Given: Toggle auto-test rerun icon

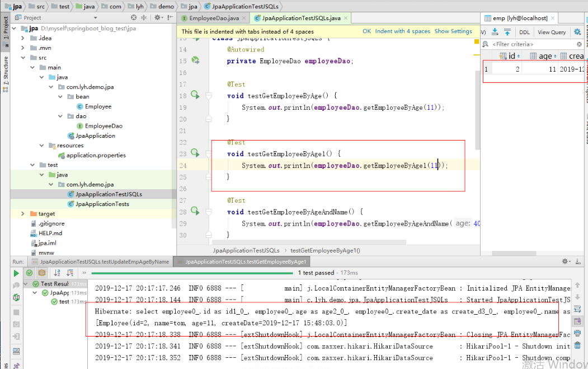Looking at the screenshot, I should coord(16,298).
